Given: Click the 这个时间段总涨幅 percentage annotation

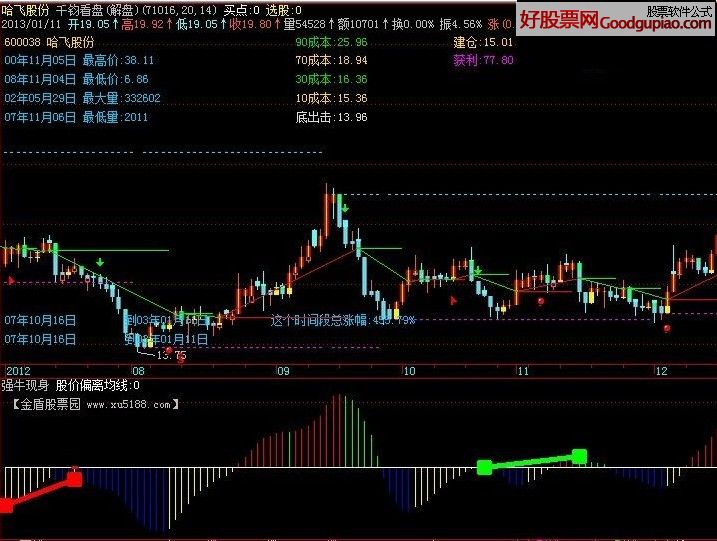Looking at the screenshot, I should 342,321.
